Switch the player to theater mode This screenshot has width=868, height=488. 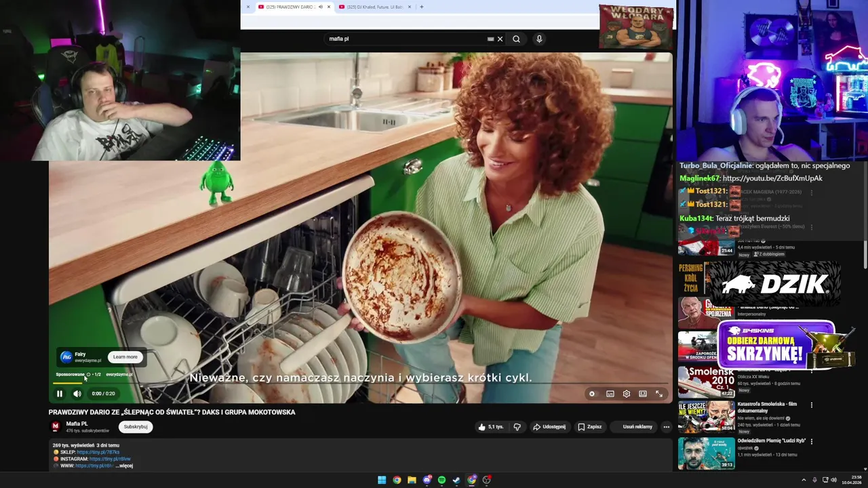(643, 394)
